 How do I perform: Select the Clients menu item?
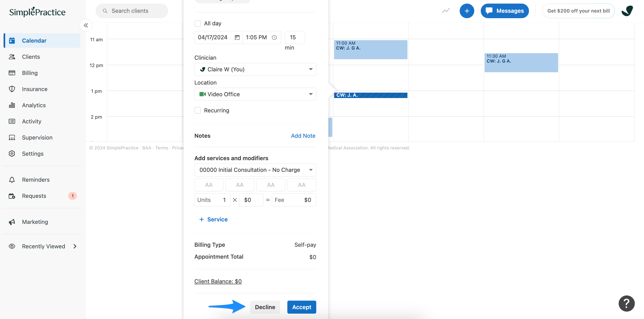pos(31,57)
